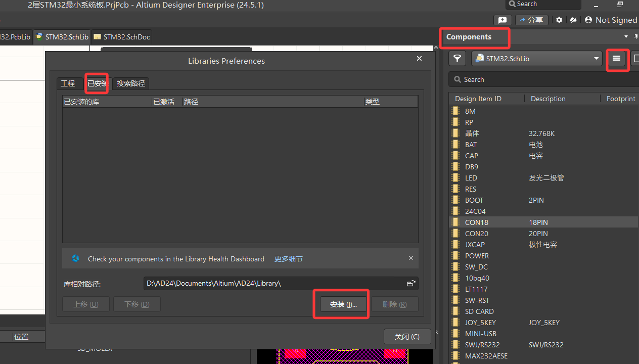
Task: Click the component icon beside MINI-USB
Action: [455, 333]
